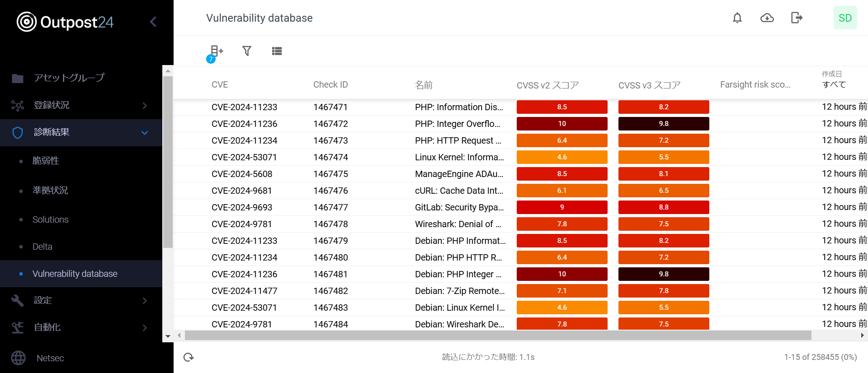Click the logout icon
Screen dimensions: 868x373
coord(797,18)
